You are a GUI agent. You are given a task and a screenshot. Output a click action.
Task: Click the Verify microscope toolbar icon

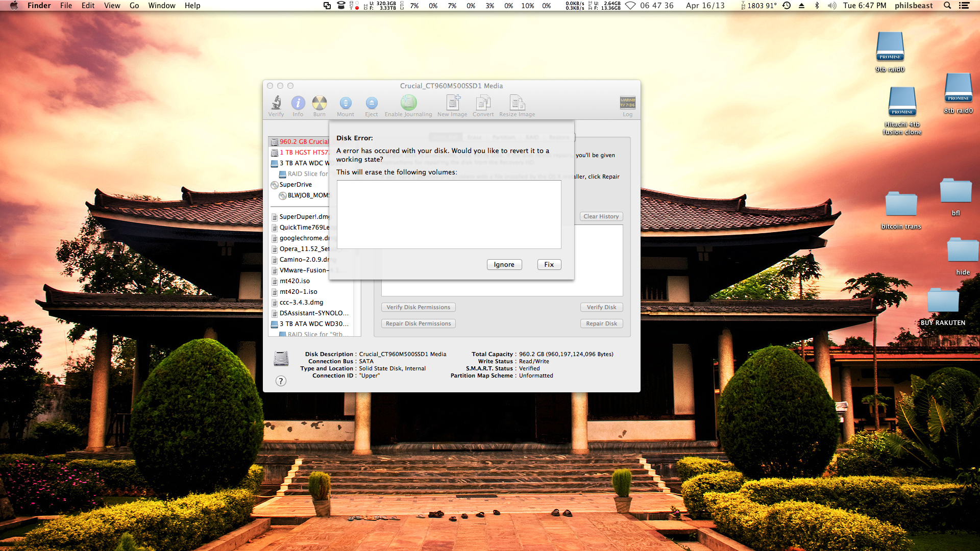click(276, 104)
